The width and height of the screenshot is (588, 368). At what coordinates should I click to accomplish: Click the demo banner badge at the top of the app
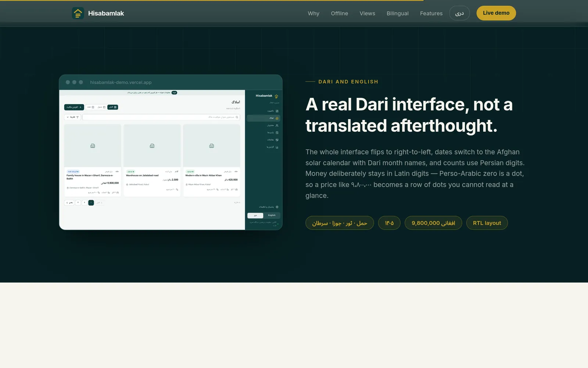pos(175,93)
